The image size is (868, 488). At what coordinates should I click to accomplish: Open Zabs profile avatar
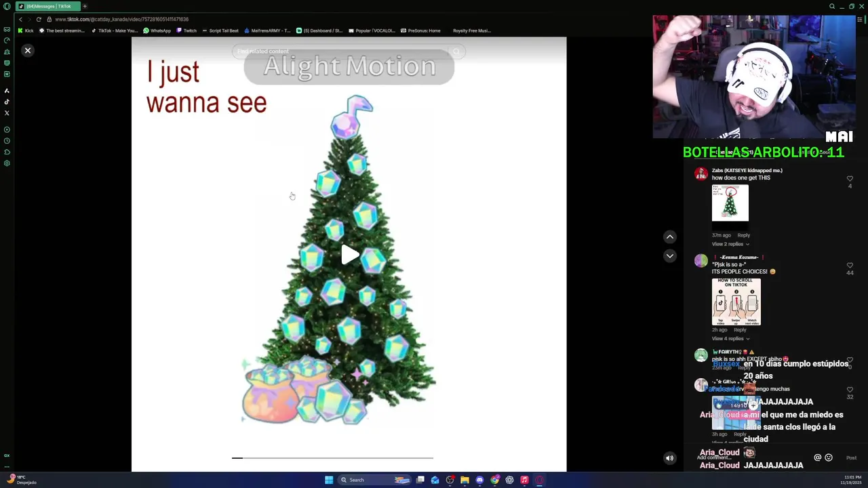[701, 174]
